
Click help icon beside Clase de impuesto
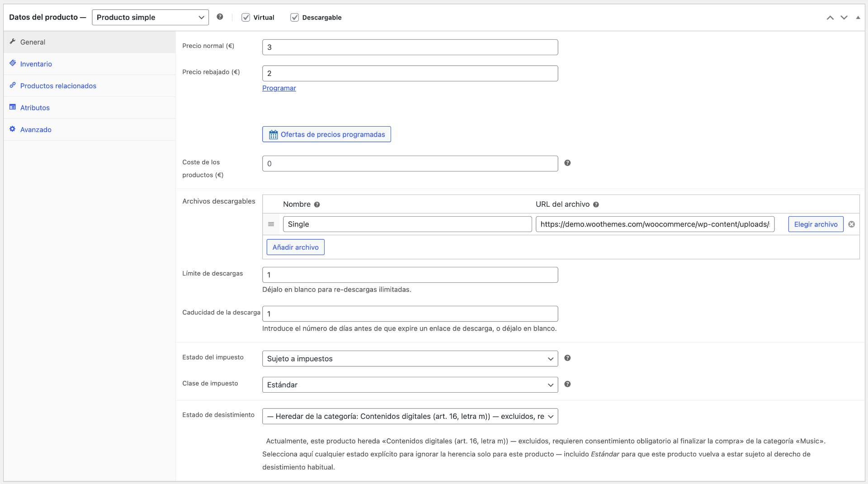click(567, 384)
